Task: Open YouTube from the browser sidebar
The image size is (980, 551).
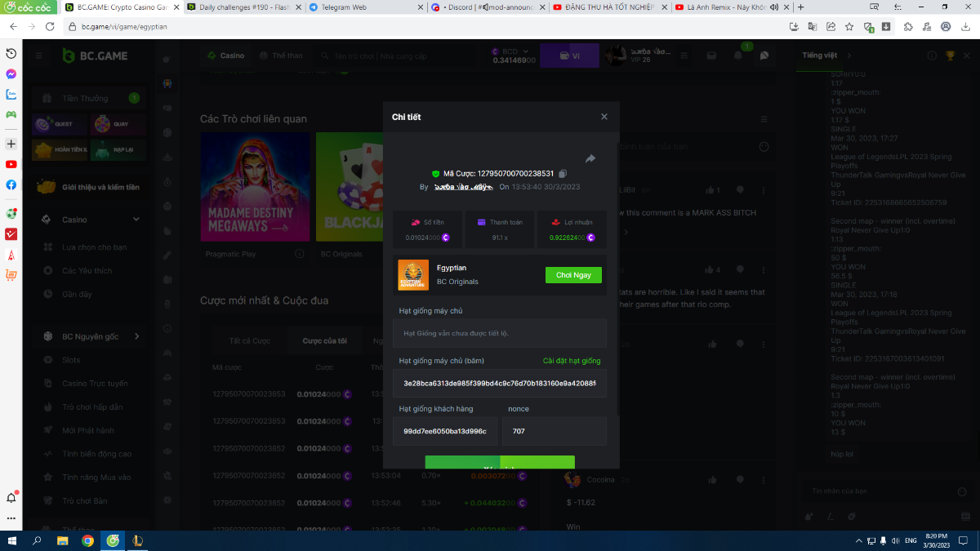Action: click(x=11, y=164)
